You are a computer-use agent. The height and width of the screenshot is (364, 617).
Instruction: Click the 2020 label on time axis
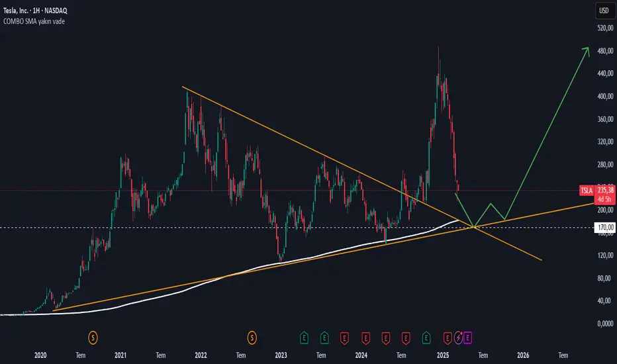pyautogui.click(x=40, y=355)
